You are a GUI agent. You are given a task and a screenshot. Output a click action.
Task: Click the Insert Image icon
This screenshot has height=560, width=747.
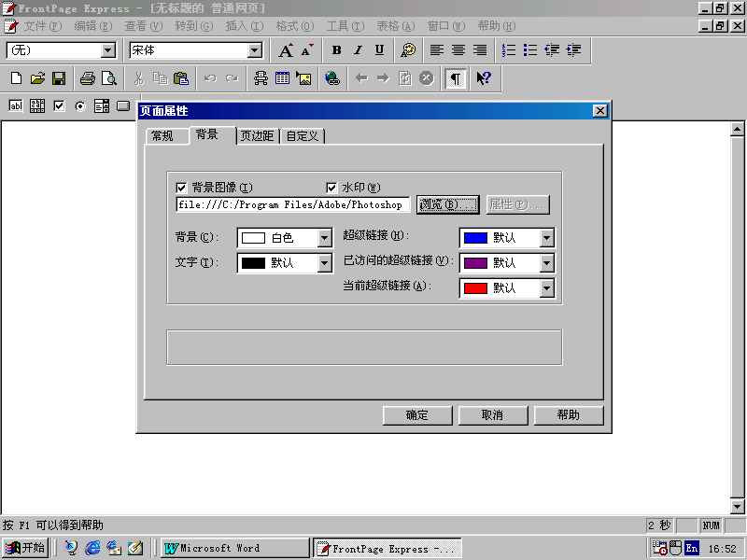pos(303,78)
